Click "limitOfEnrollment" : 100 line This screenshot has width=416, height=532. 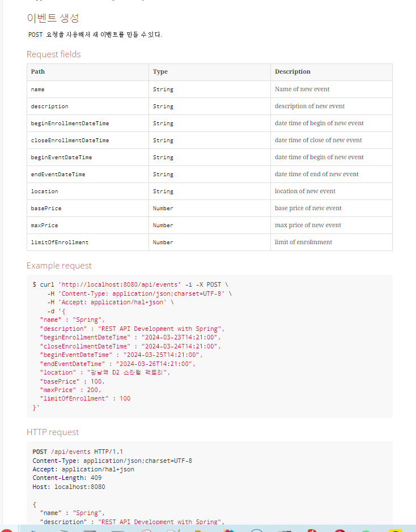point(85,398)
